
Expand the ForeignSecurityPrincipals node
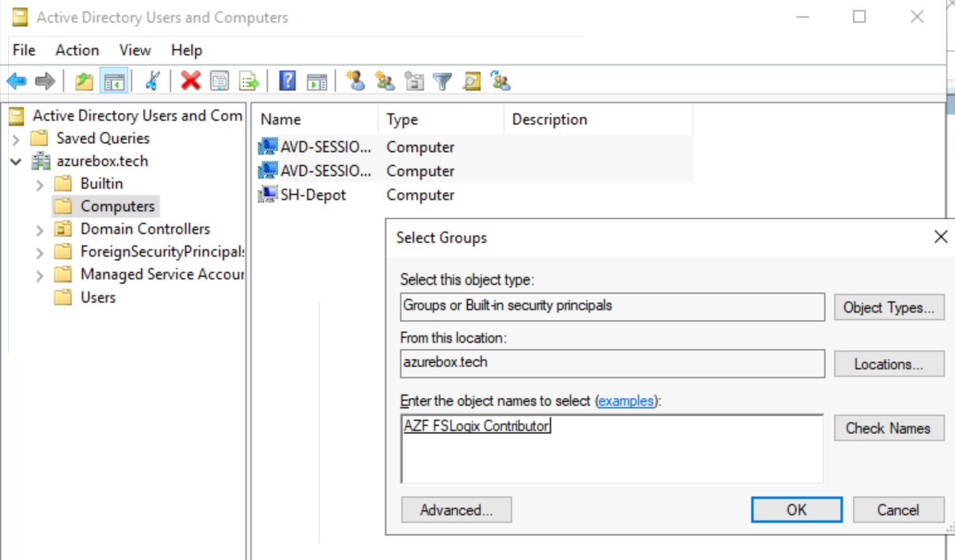tap(40, 253)
